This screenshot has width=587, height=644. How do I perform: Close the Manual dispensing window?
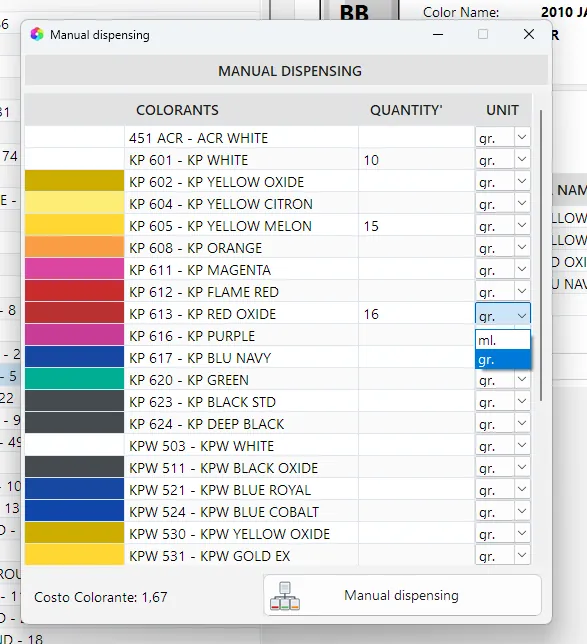pos(529,34)
